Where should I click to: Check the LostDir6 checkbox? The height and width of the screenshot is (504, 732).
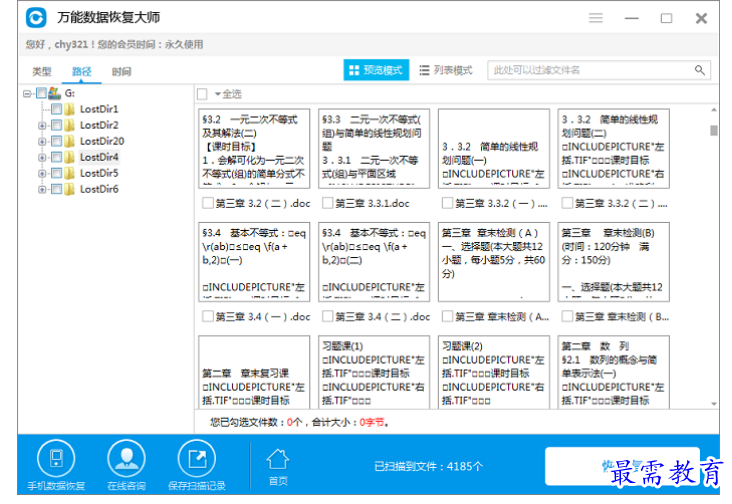click(56, 189)
